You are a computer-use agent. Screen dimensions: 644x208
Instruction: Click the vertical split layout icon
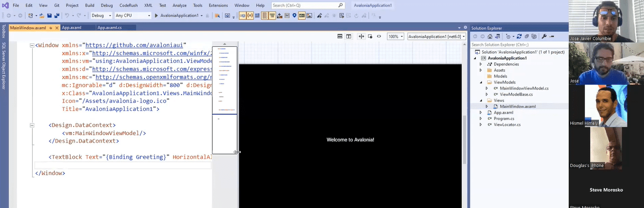[x=348, y=36]
